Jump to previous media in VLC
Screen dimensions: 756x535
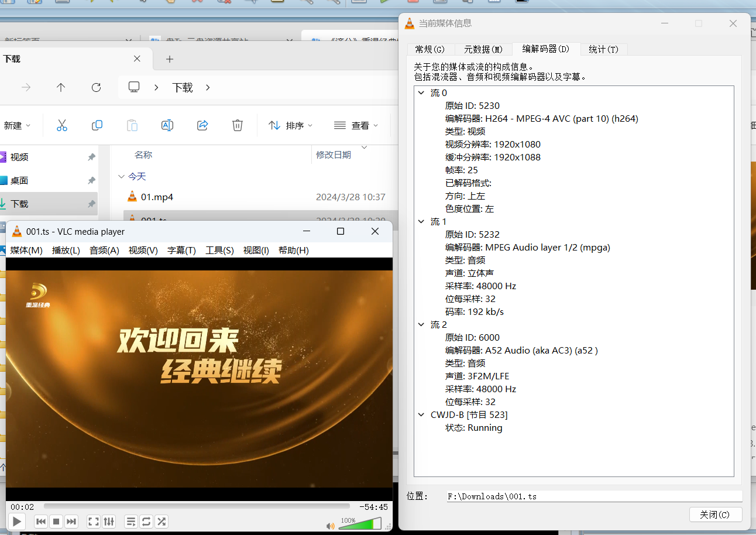pos(41,522)
